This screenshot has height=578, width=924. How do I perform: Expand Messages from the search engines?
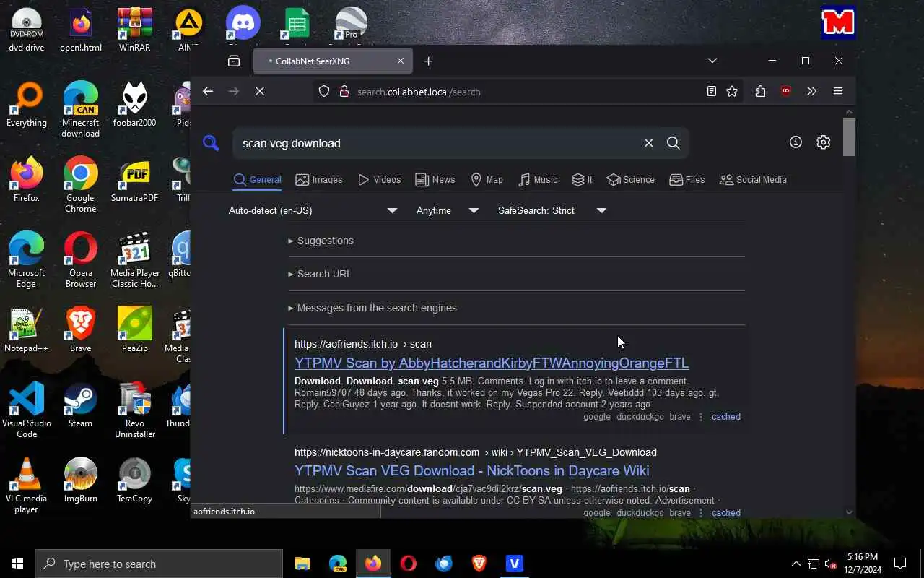[x=372, y=308]
